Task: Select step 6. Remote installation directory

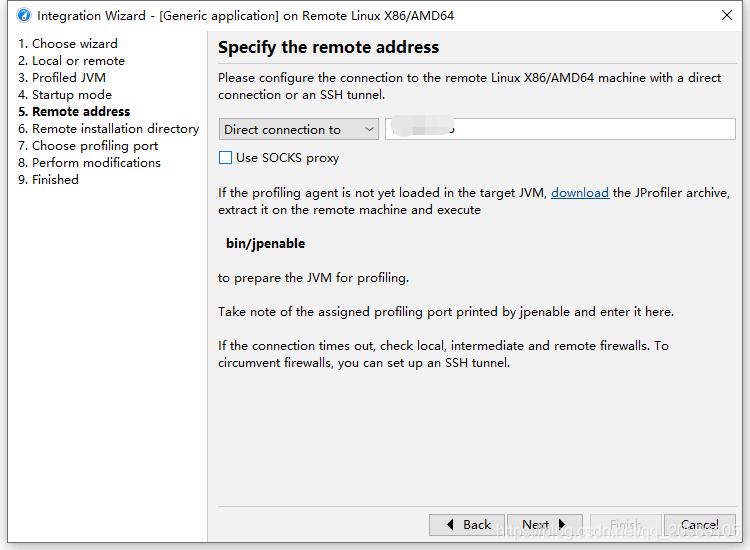Action: (108, 129)
